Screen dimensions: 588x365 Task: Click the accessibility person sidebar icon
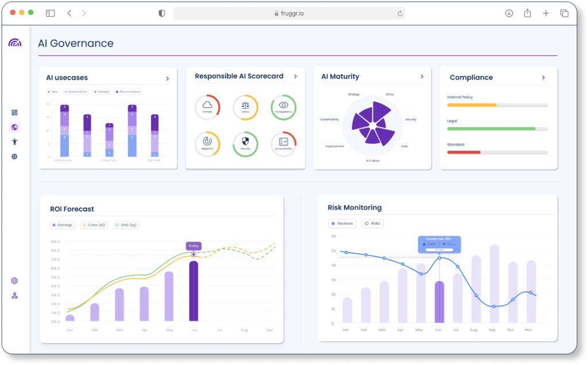coord(15,141)
